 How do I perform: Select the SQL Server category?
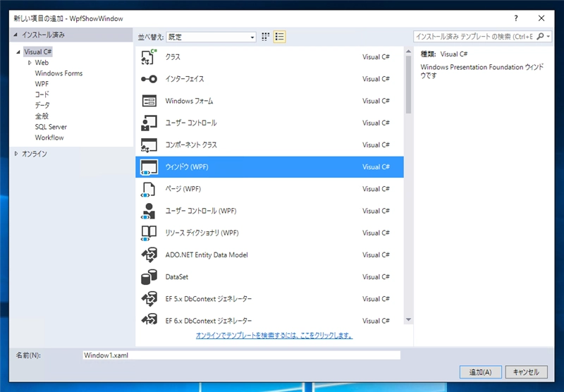point(51,127)
